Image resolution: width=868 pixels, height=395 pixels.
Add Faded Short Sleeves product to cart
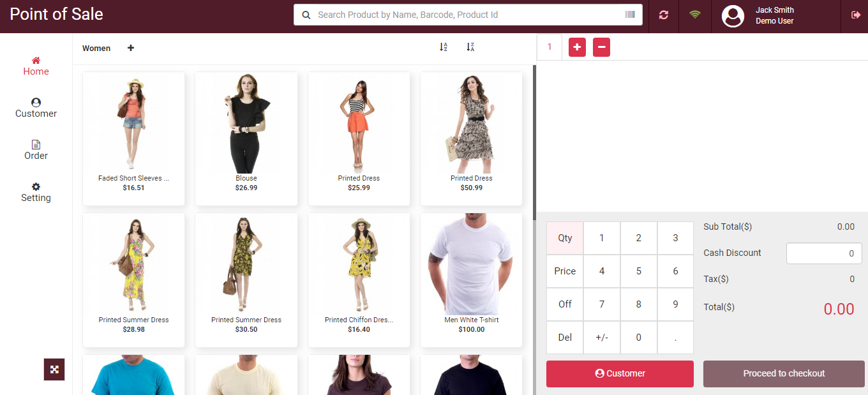134,139
